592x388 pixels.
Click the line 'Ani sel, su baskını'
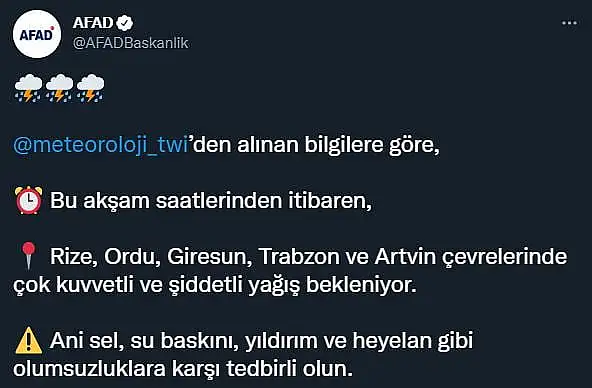point(261,341)
